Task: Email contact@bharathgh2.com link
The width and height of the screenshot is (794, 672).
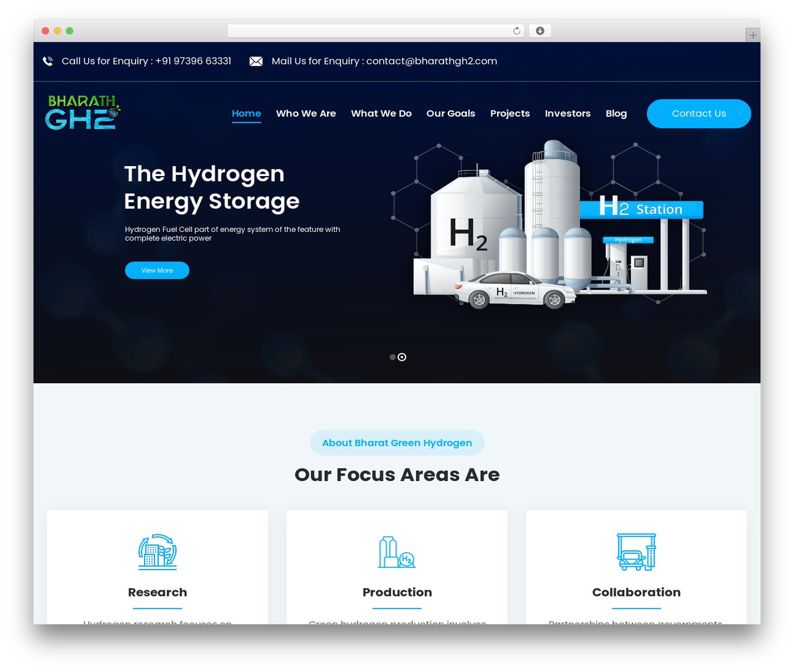Action: [x=432, y=61]
